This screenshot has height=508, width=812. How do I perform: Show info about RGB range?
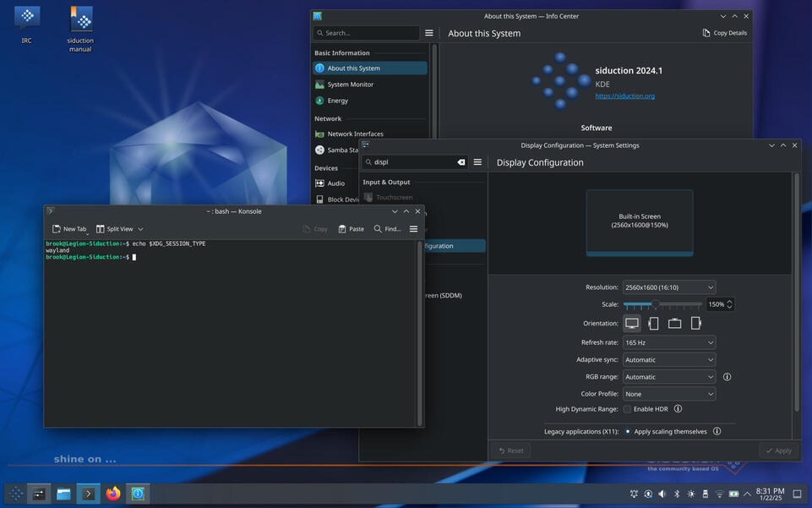click(727, 377)
